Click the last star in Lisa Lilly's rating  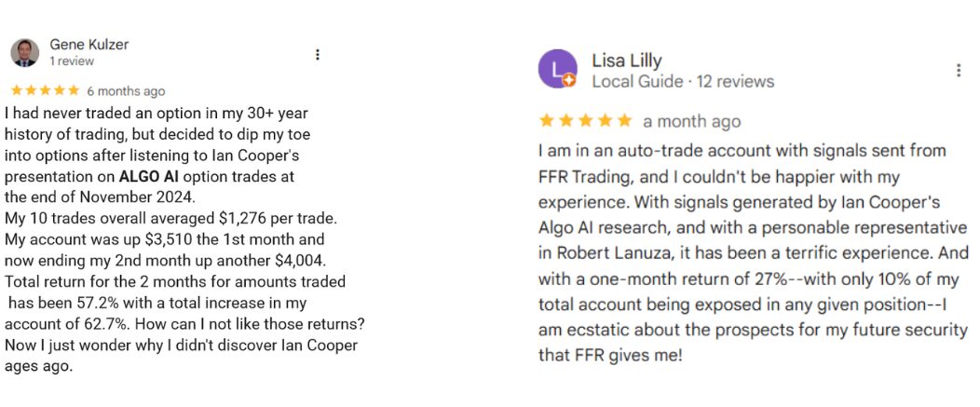(x=625, y=121)
